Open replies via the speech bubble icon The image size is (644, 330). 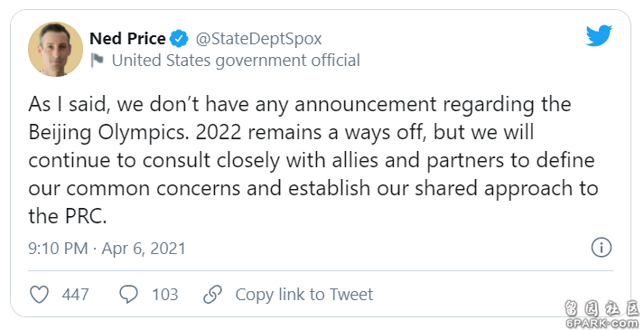pos(128,295)
